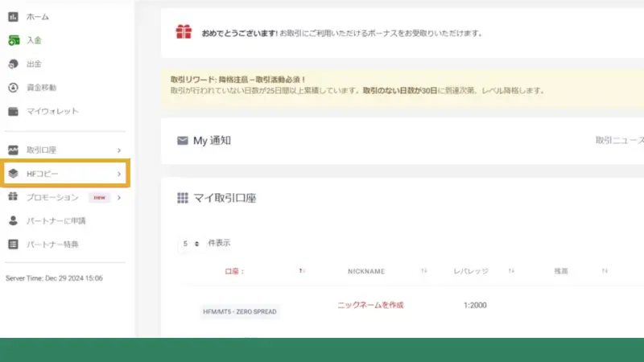Click the おめでとうございます bonus message
The width and height of the screenshot is (644, 362).
342,33
